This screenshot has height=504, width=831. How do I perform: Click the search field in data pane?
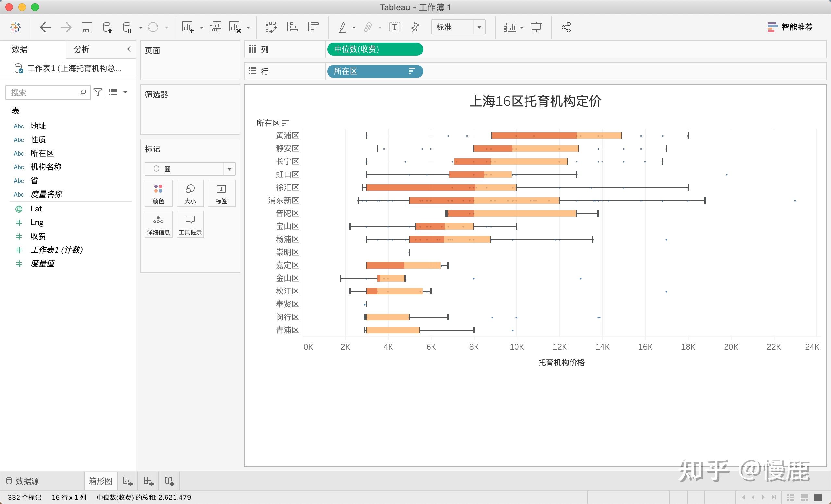pyautogui.click(x=48, y=92)
